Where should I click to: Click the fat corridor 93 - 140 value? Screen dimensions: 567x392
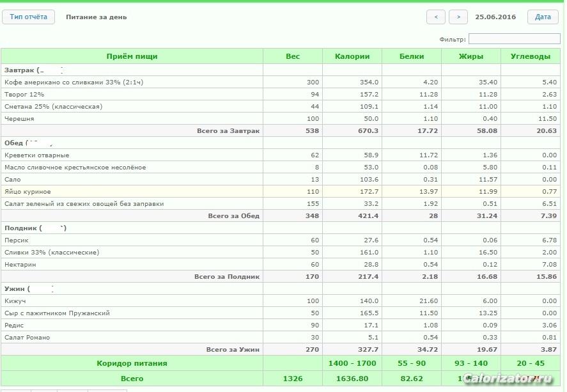(x=471, y=363)
